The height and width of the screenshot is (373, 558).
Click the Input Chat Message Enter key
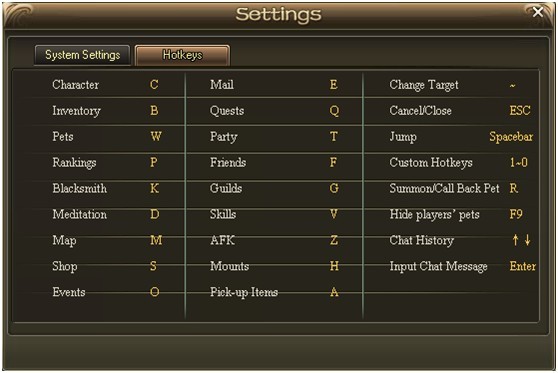pos(522,266)
